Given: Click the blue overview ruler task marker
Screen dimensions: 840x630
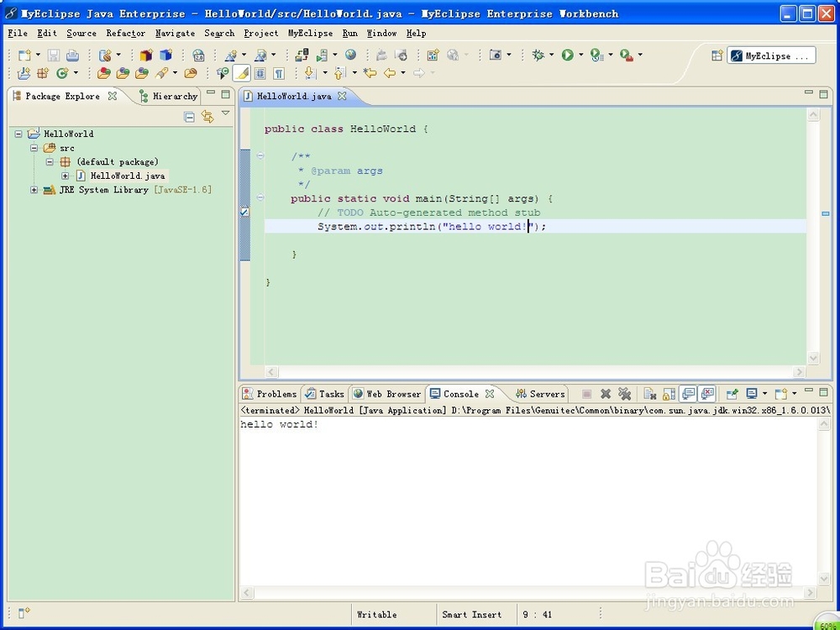Looking at the screenshot, I should 826,213.
